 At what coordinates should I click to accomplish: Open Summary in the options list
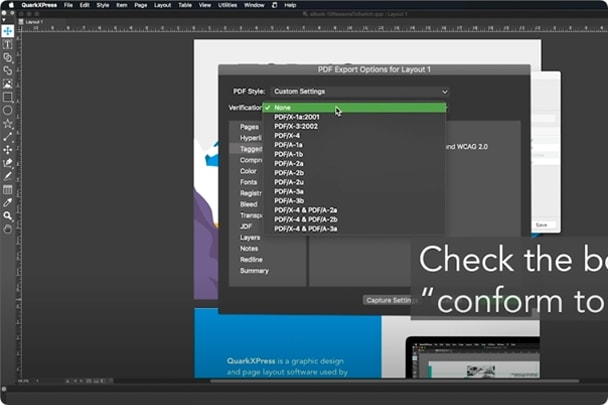click(254, 271)
